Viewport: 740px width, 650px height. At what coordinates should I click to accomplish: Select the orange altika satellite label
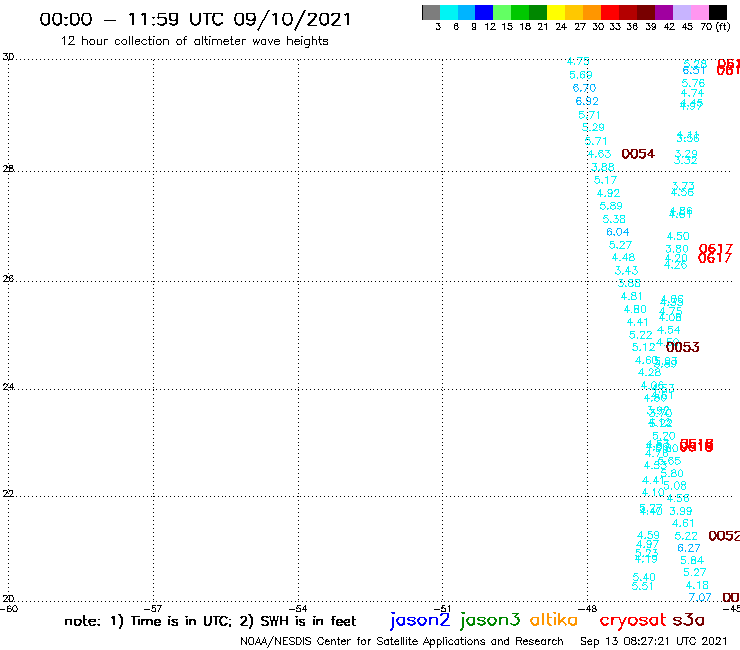click(554, 620)
